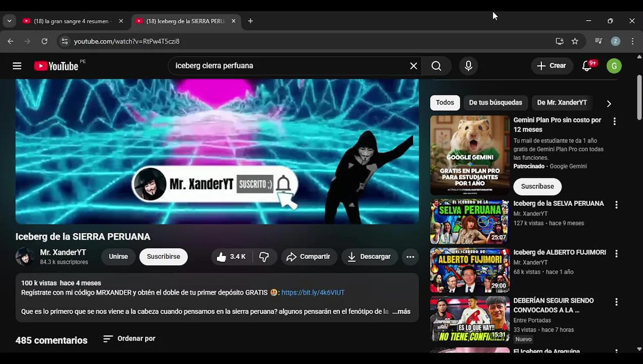Open options for Iceberg de la SELVA PERUANA
The height and width of the screenshot is (364, 643).
pyautogui.click(x=616, y=205)
